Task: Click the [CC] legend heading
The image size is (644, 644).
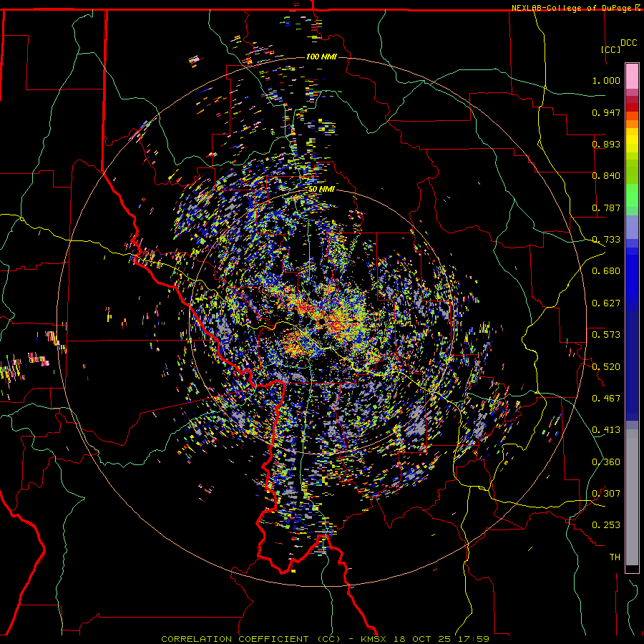Action: coord(611,49)
